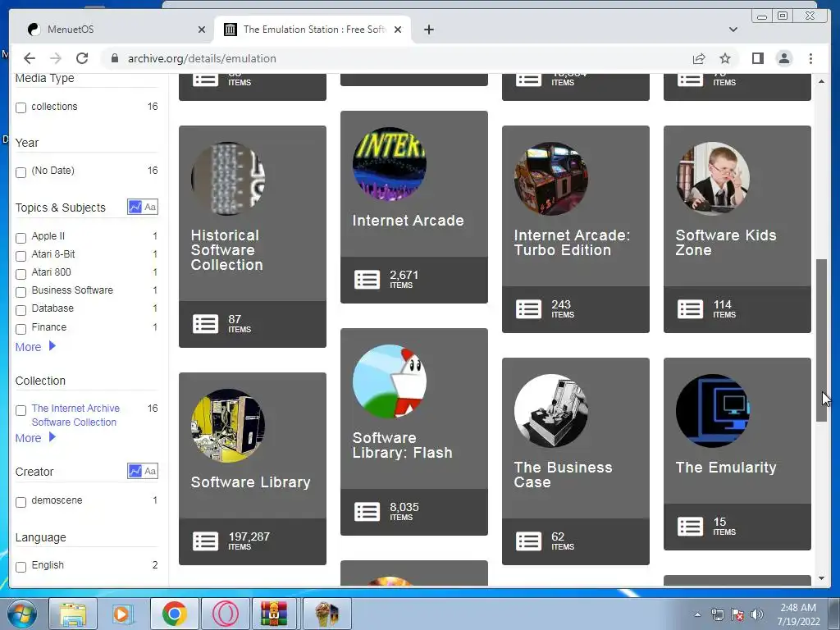The image size is (840, 630).
Task: Tick the Business Software checkbox
Action: (21, 293)
